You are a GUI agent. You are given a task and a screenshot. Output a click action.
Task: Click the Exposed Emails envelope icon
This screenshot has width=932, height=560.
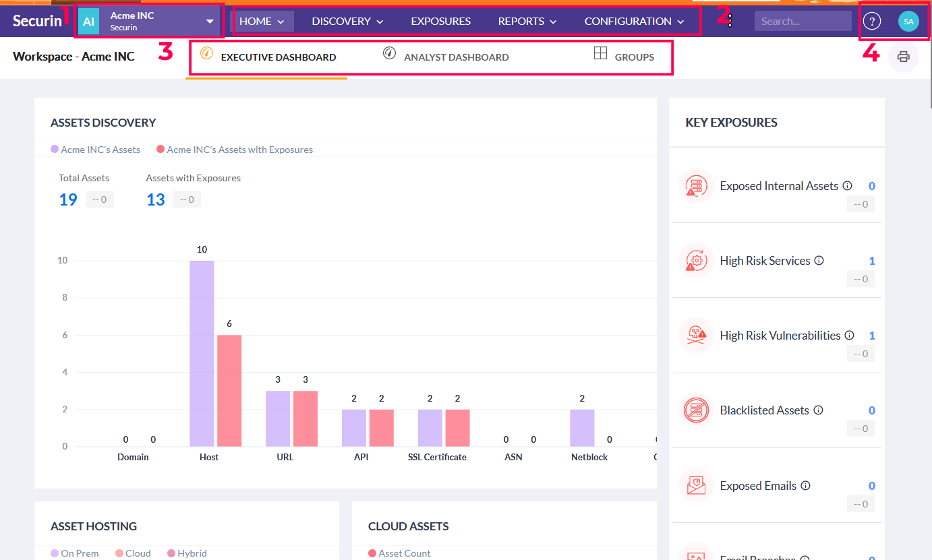click(696, 486)
